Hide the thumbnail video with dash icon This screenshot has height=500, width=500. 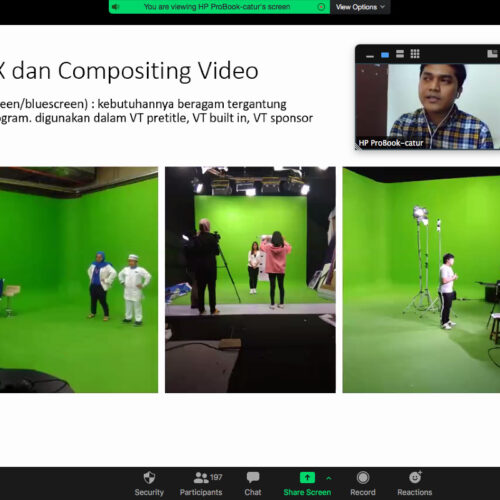[x=370, y=56]
